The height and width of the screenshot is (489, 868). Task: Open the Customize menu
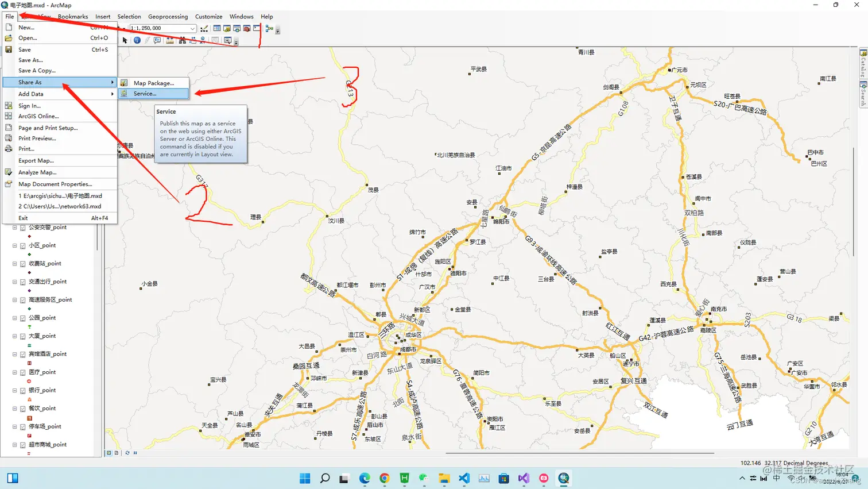[208, 17]
